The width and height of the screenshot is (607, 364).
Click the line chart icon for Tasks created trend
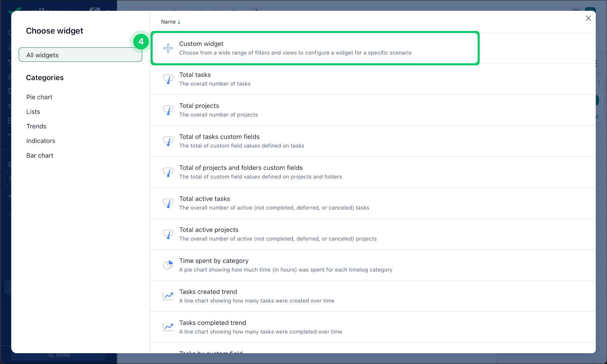[x=168, y=296]
